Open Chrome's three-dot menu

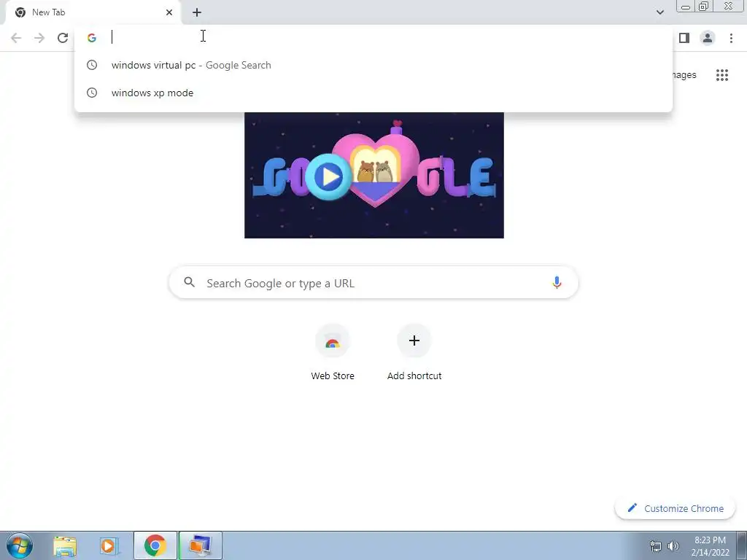point(731,38)
